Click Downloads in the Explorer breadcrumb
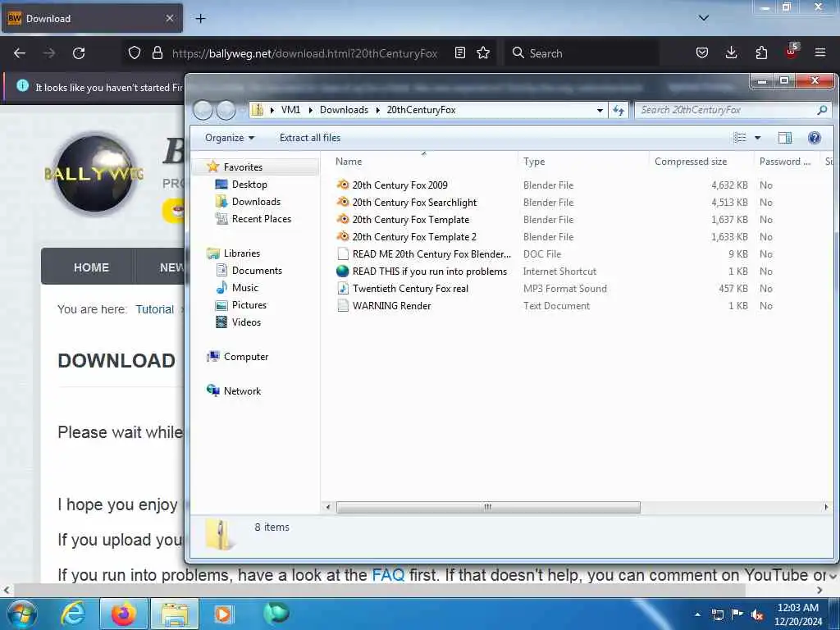This screenshot has height=630, width=840. coord(344,110)
